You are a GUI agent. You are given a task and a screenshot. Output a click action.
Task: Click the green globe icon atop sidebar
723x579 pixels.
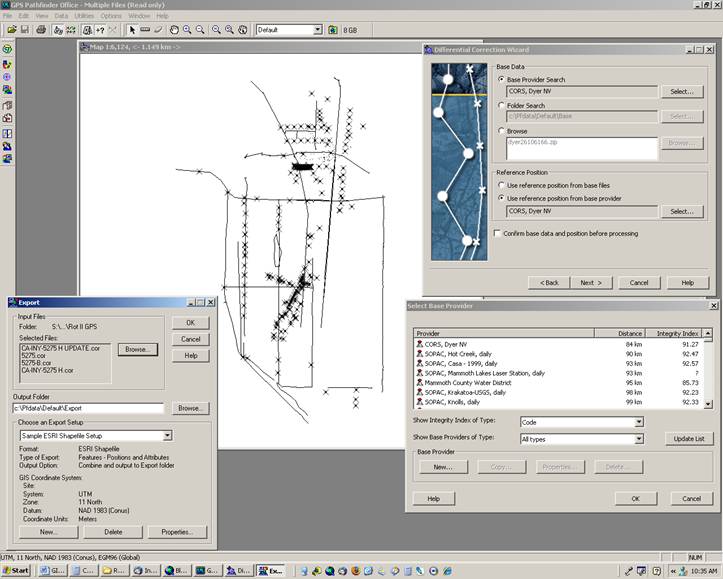(7, 49)
